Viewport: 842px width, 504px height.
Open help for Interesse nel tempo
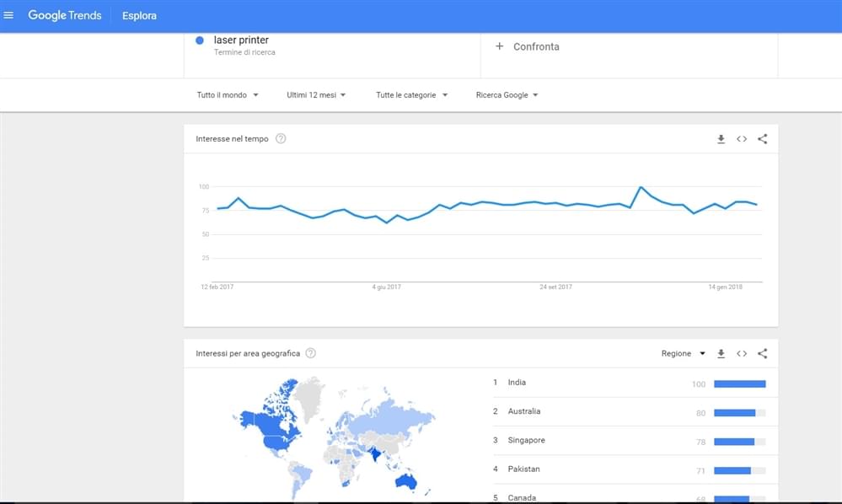[x=281, y=139]
